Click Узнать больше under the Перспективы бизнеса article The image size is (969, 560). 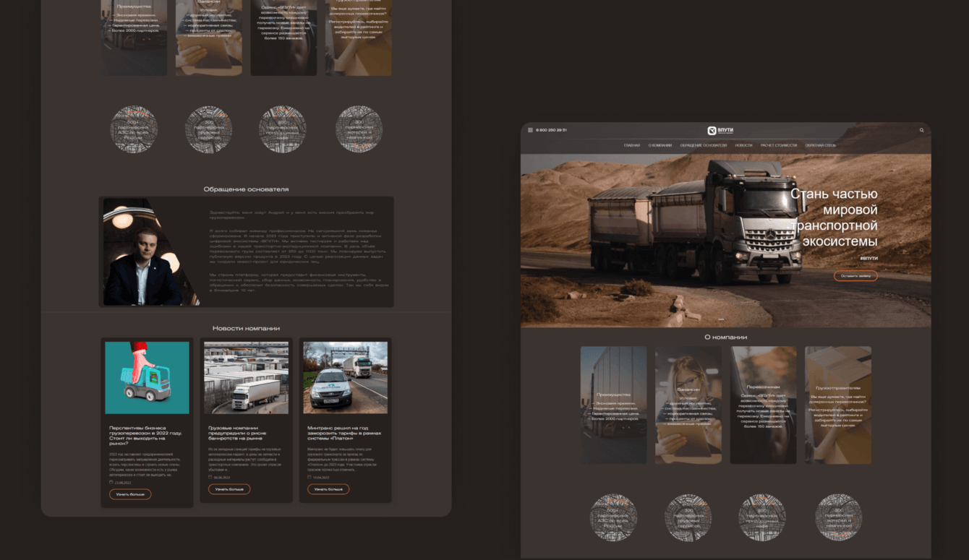[130, 494]
